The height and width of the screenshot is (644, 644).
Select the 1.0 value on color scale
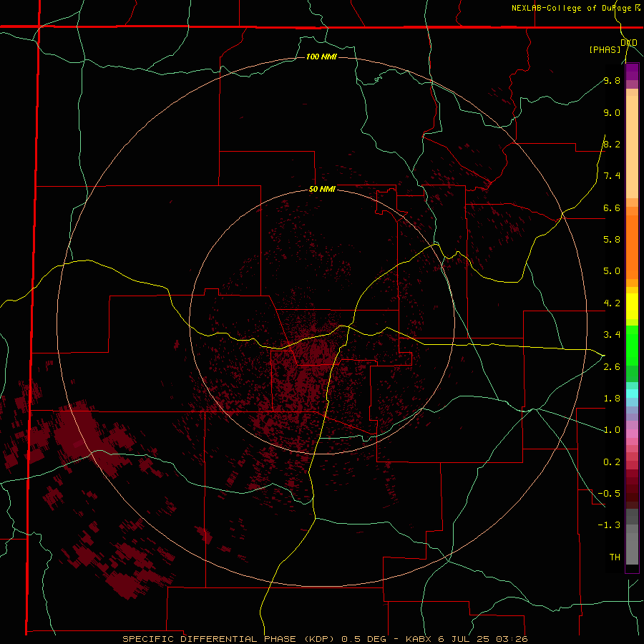(x=612, y=430)
